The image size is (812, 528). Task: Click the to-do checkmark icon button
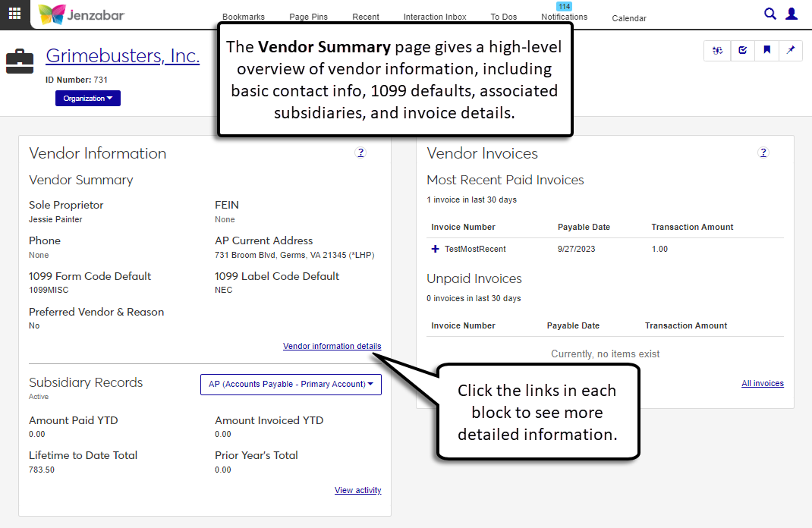(743, 50)
